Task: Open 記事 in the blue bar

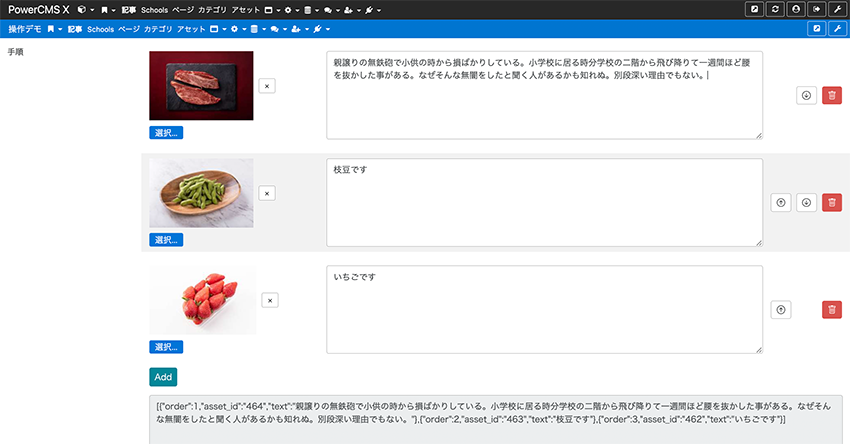Action: [75, 29]
